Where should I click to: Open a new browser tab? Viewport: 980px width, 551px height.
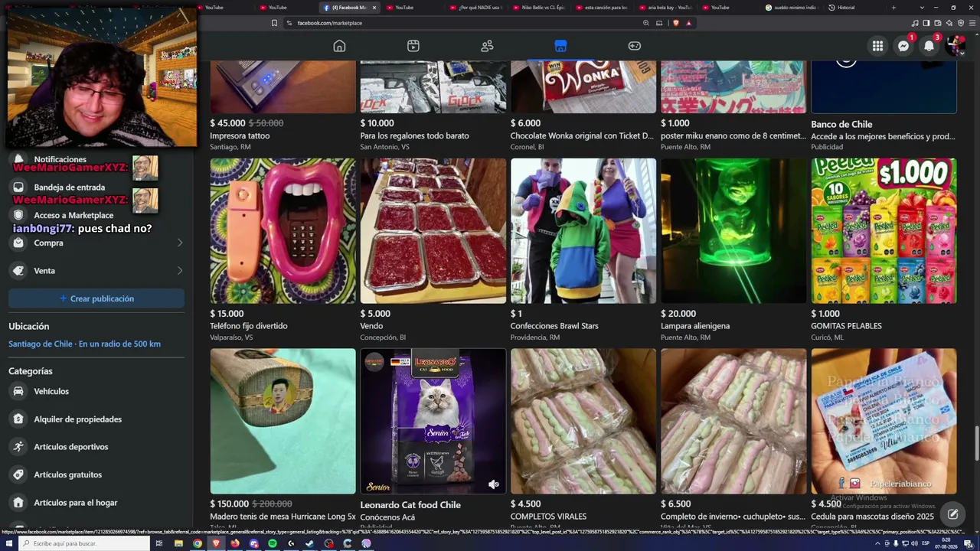pos(893,8)
